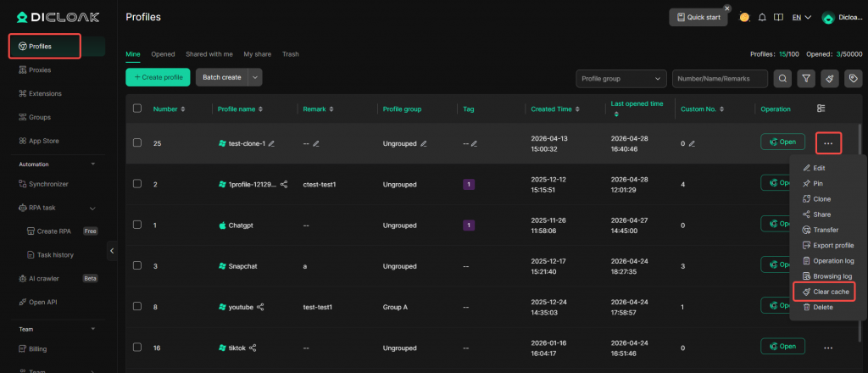The height and width of the screenshot is (373, 868).
Task: Edit test-clone-1 profile name pencil icon
Action: click(x=272, y=143)
